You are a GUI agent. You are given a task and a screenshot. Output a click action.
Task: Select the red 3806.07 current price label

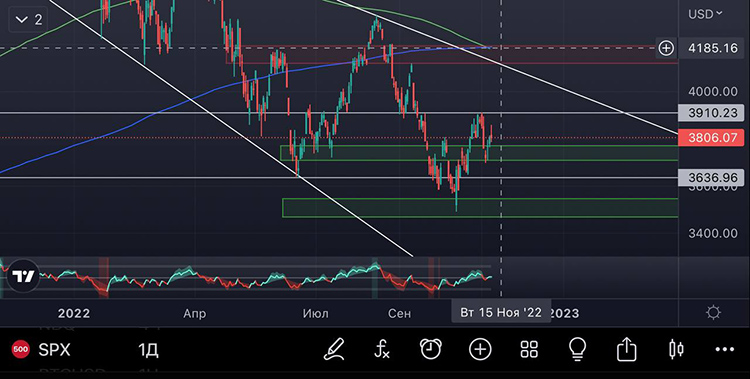pos(712,138)
